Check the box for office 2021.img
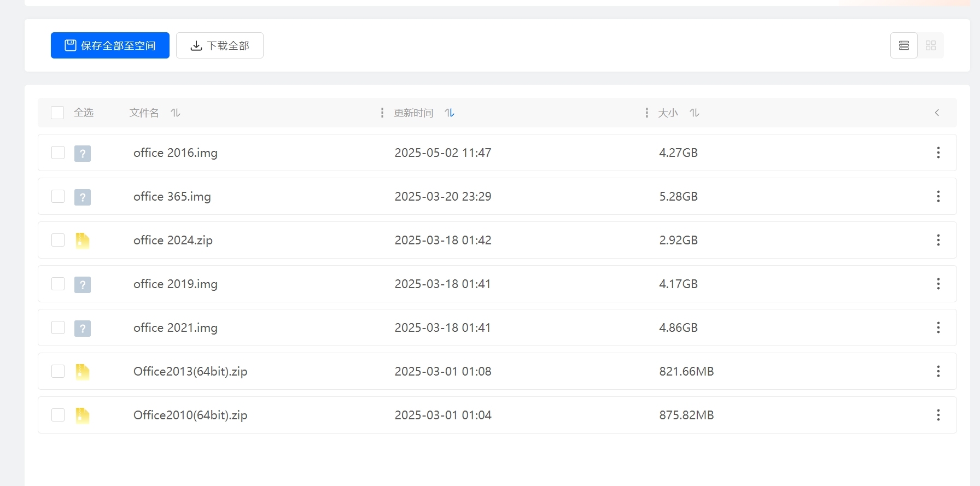980x486 pixels. (x=58, y=327)
